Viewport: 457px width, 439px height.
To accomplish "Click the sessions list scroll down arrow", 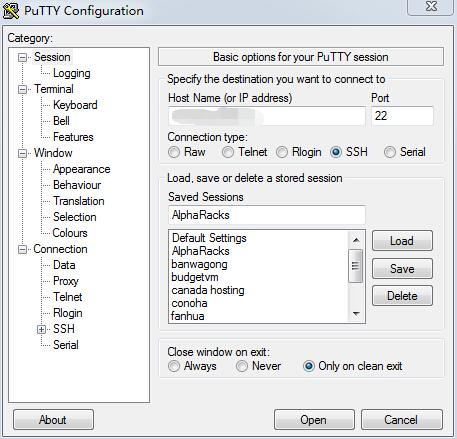I will click(x=356, y=314).
